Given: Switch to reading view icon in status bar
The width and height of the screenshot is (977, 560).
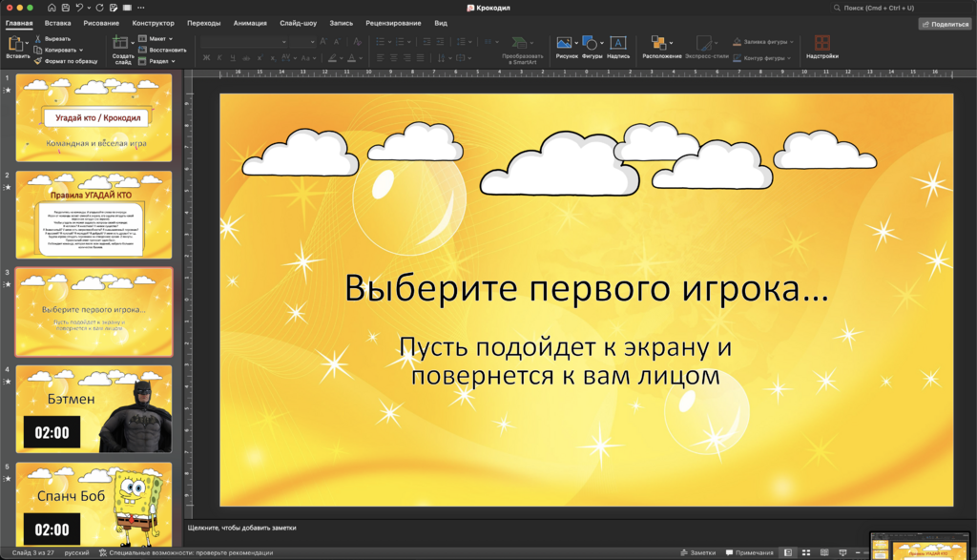Looking at the screenshot, I should (824, 552).
